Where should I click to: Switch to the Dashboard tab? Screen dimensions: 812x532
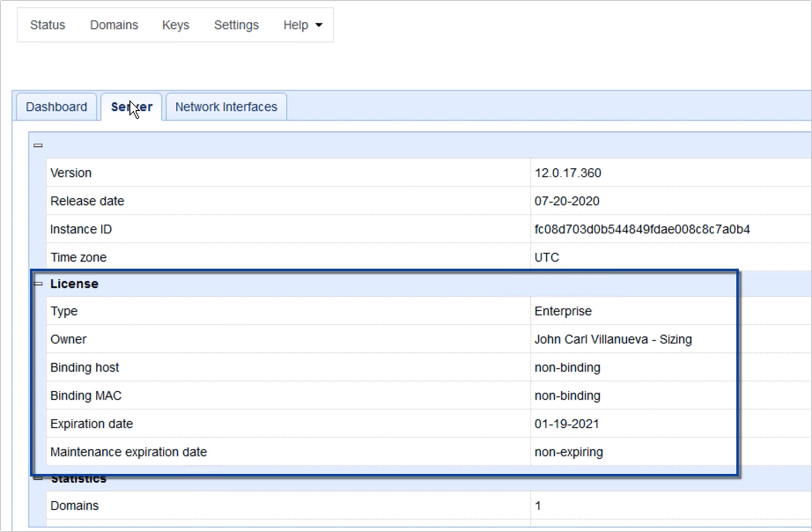tap(56, 107)
